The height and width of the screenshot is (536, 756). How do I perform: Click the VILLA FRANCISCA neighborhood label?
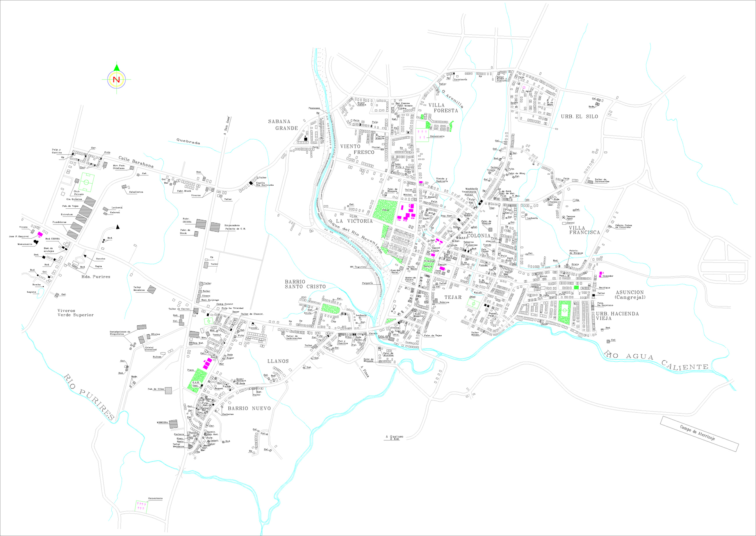pos(584,230)
